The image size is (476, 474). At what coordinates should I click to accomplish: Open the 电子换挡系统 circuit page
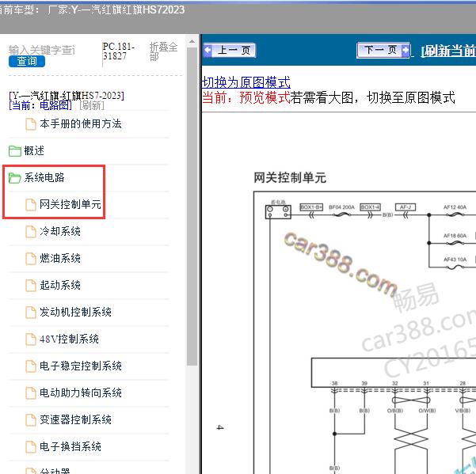coord(70,446)
